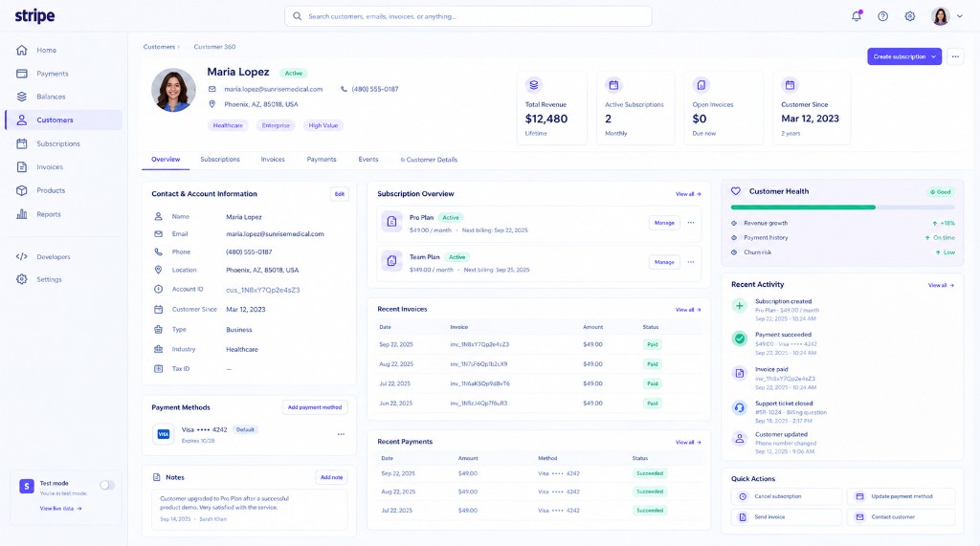This screenshot has width=980, height=546.
Task: Click the Stripe logo
Action: (x=35, y=15)
